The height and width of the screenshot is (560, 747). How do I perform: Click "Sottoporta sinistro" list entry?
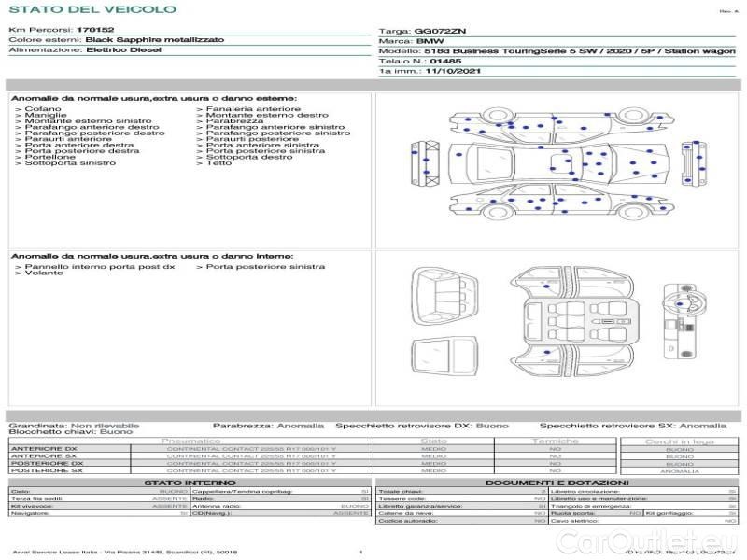(x=70, y=162)
